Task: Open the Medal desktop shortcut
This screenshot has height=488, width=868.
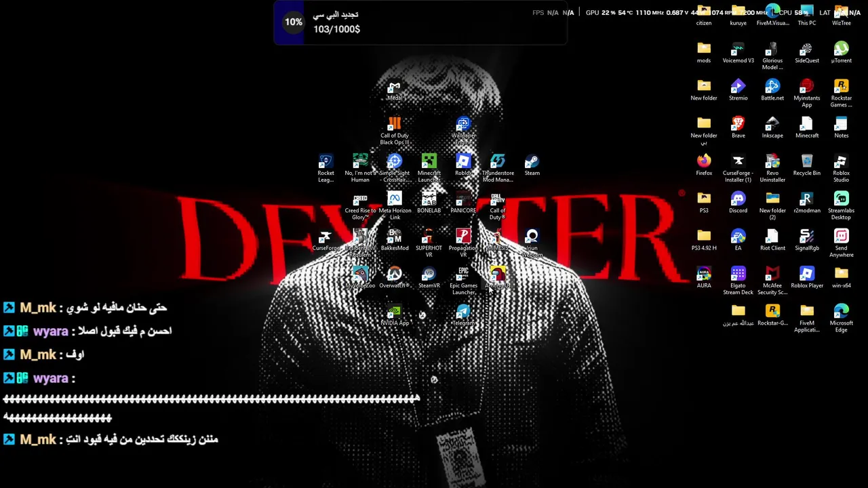Action: pos(394,91)
